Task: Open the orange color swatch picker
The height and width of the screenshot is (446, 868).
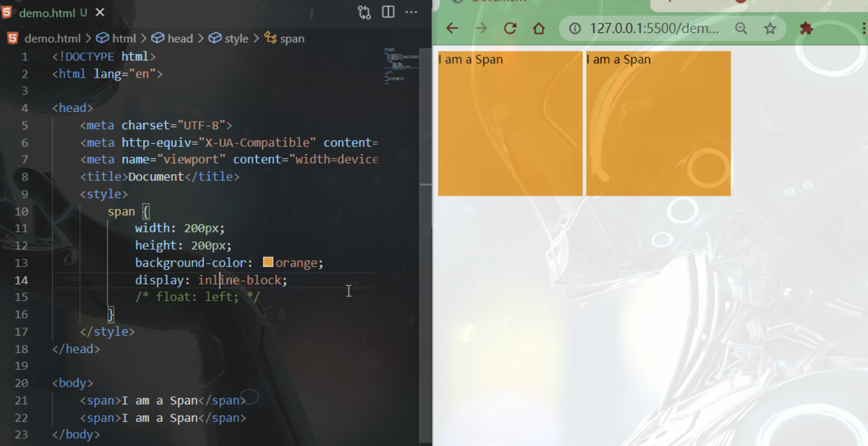Action: point(268,262)
